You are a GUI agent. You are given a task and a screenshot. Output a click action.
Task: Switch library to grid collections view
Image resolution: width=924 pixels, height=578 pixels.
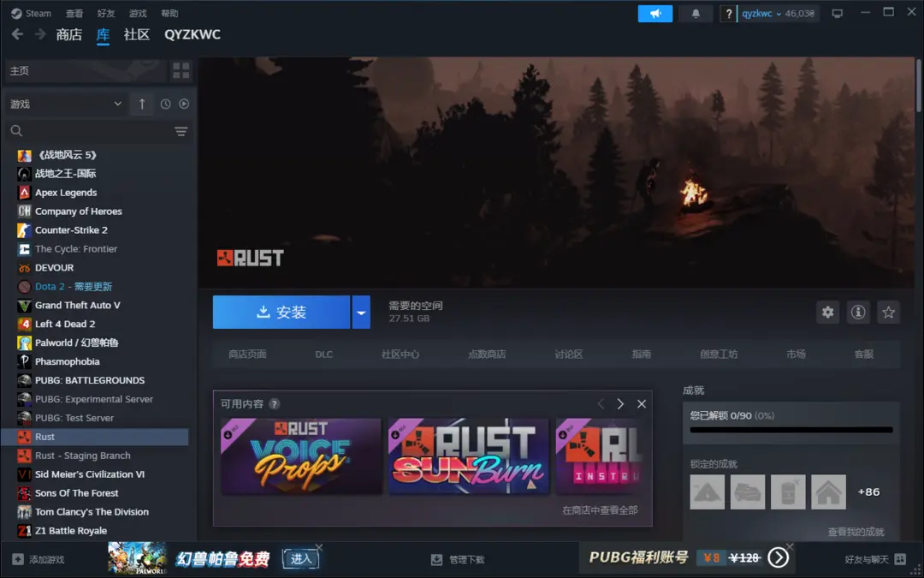tap(181, 71)
